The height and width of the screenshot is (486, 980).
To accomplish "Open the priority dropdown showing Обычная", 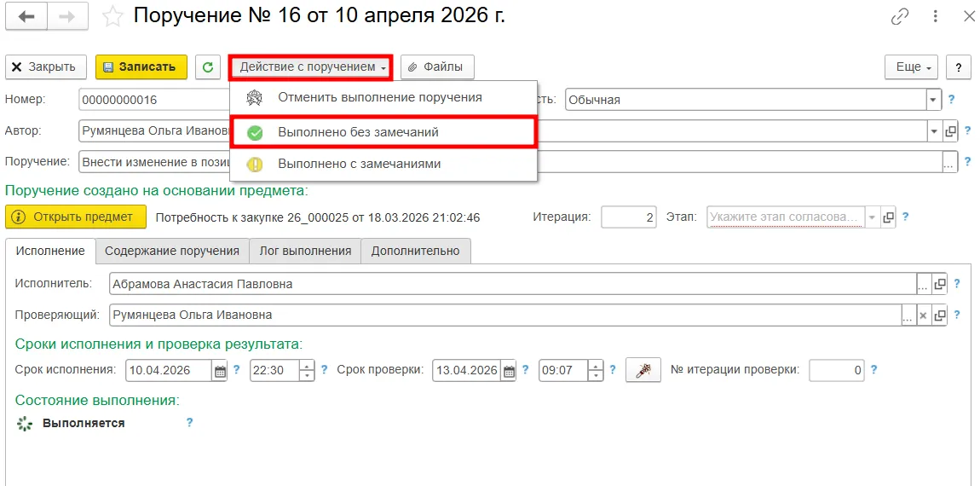I will pyautogui.click(x=934, y=100).
